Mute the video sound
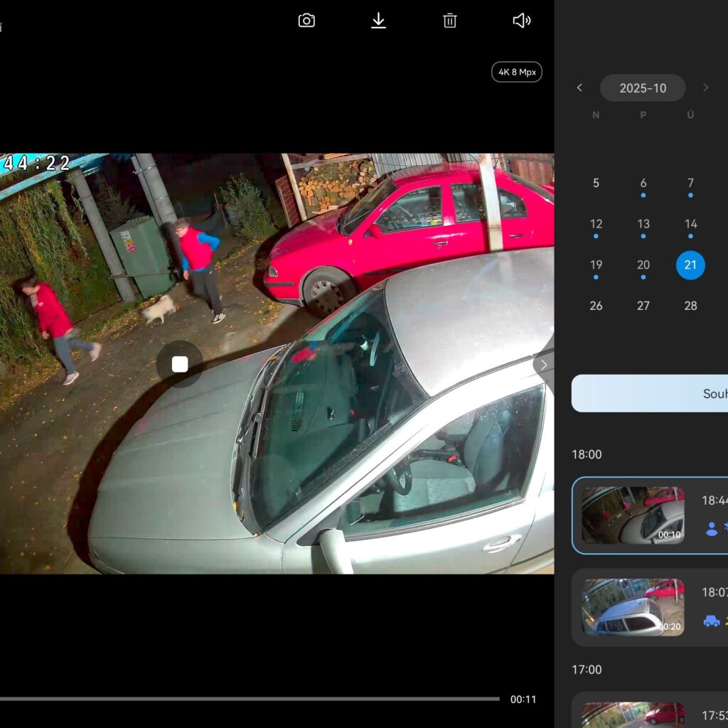This screenshot has width=728, height=728. pyautogui.click(x=521, y=21)
